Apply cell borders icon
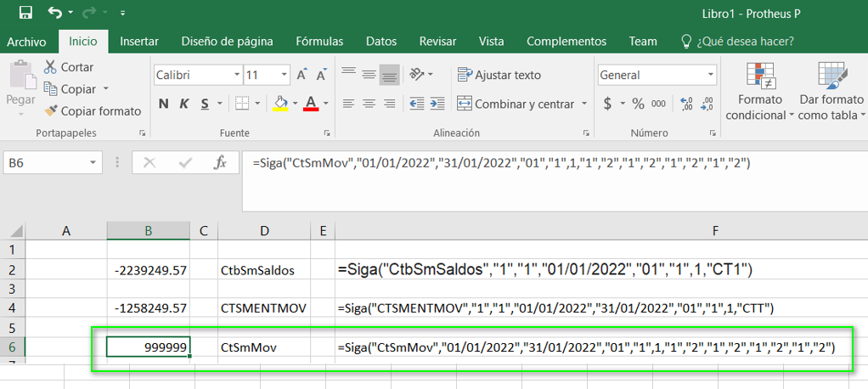 (x=241, y=104)
